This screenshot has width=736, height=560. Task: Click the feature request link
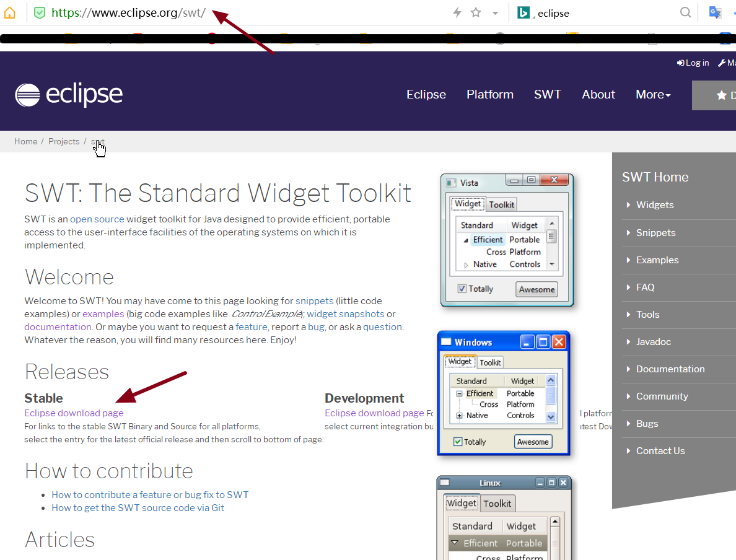pos(252,327)
